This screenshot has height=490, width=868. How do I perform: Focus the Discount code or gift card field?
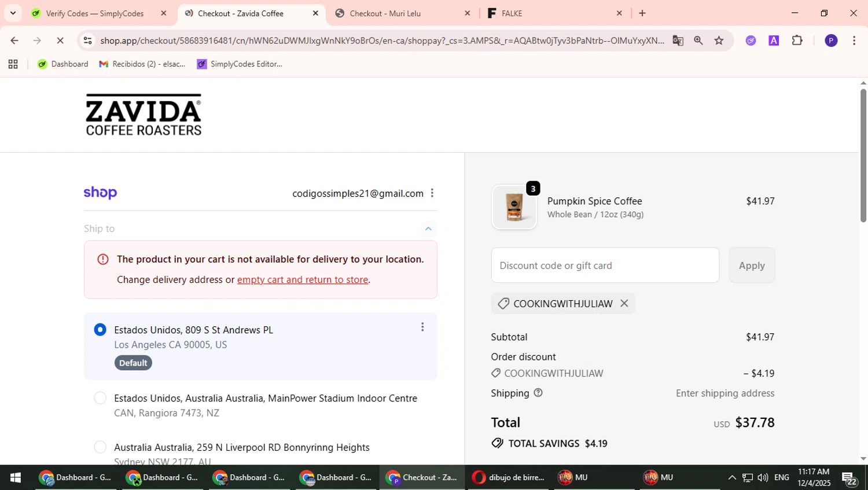pos(605,266)
